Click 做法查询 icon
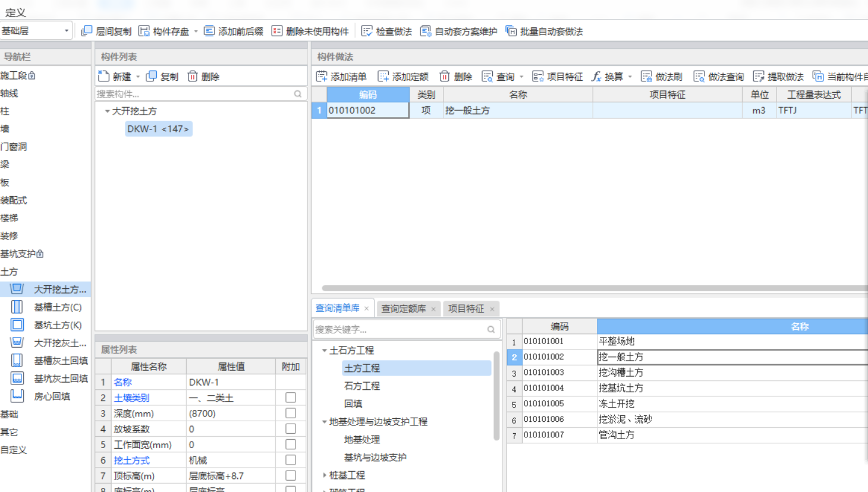Screen dimensions: 868x492 coord(699,76)
